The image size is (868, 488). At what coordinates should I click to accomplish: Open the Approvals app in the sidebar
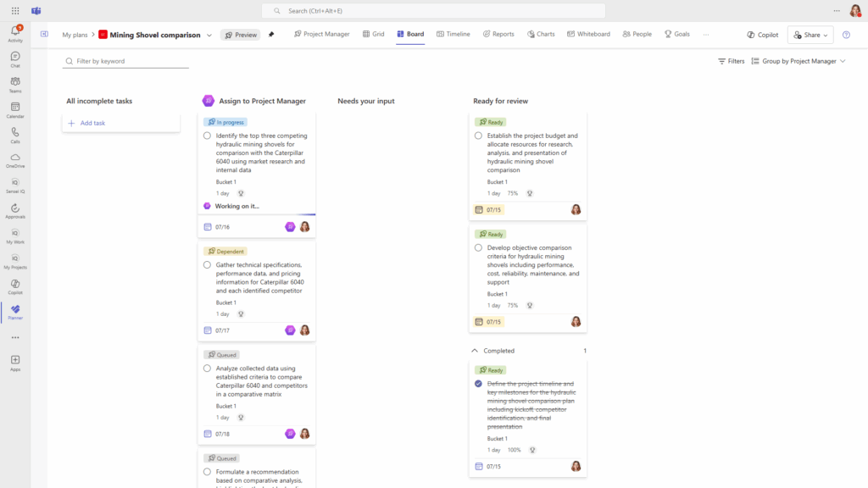point(15,211)
